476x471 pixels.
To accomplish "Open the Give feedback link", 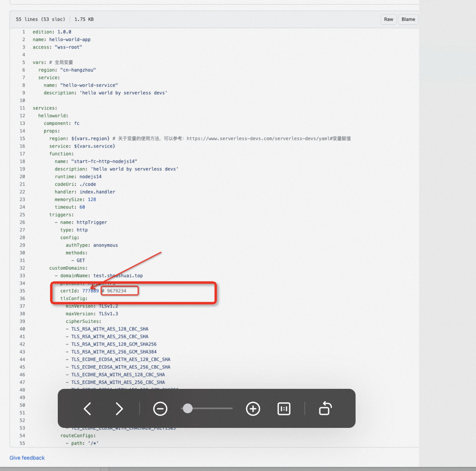I will 27,458.
